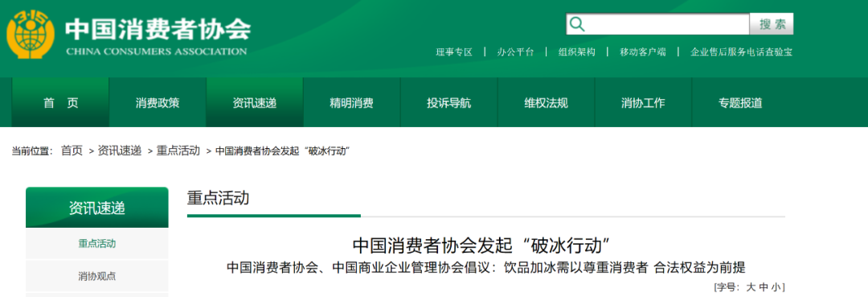This screenshot has width=868, height=297.
Task: Open the 精明消费 navigation item
Action: click(351, 102)
